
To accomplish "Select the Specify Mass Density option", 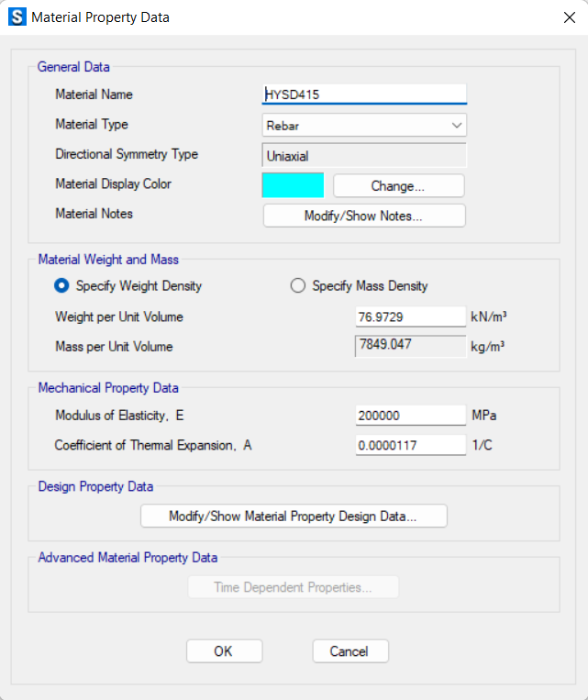I will point(298,285).
